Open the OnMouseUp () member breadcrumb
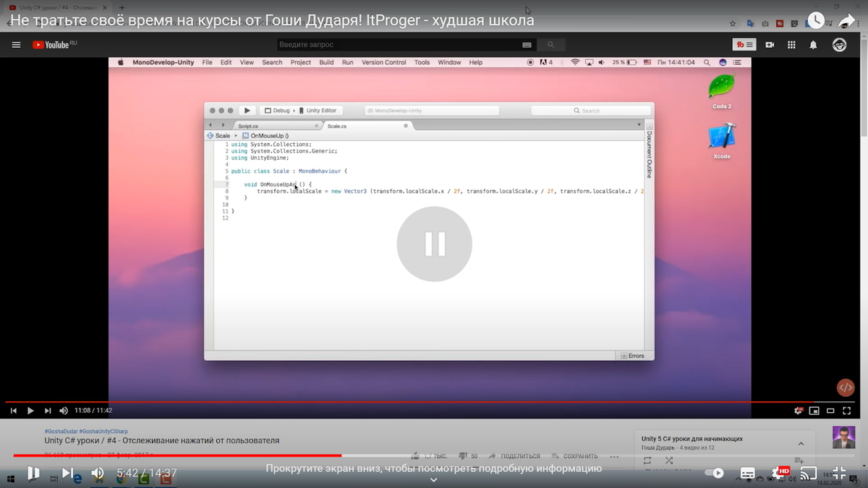Image resolution: width=868 pixels, height=488 pixels. tap(265, 135)
